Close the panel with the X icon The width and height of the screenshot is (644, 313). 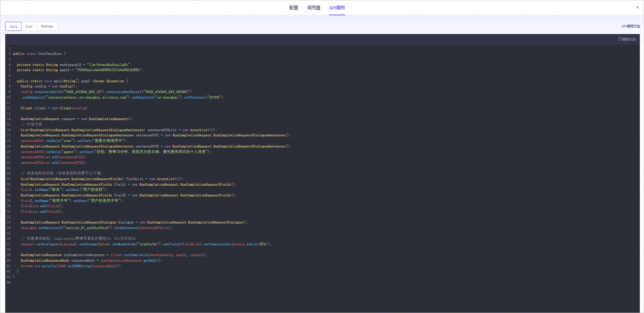click(x=637, y=7)
